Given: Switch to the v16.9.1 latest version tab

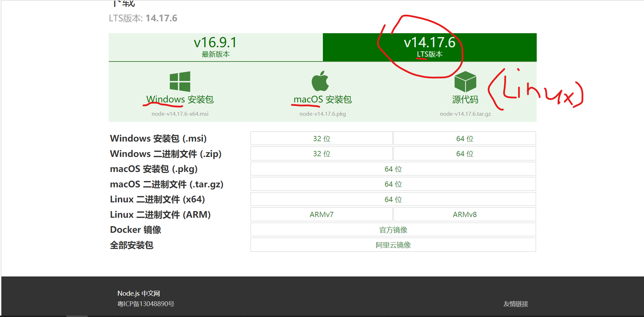Looking at the screenshot, I should [x=216, y=47].
